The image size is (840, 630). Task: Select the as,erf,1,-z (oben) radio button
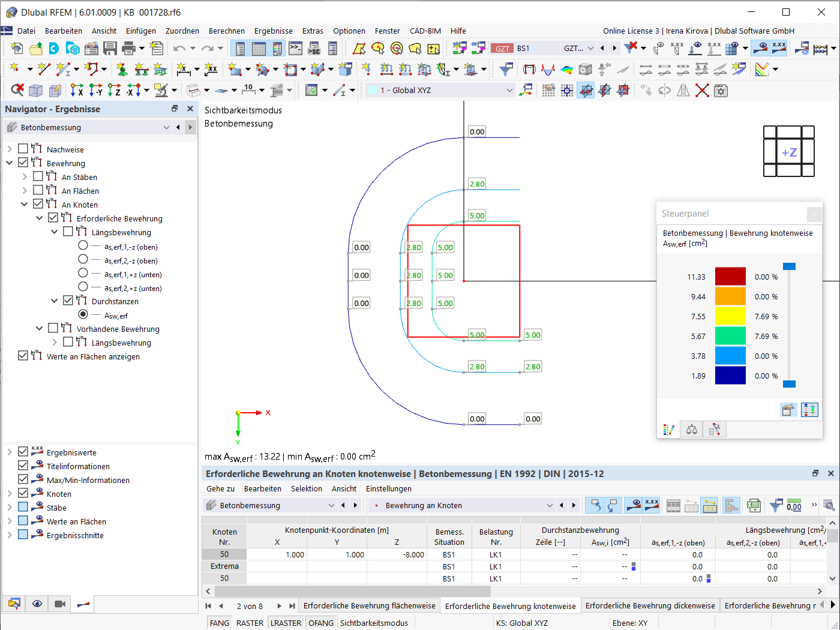click(83, 245)
